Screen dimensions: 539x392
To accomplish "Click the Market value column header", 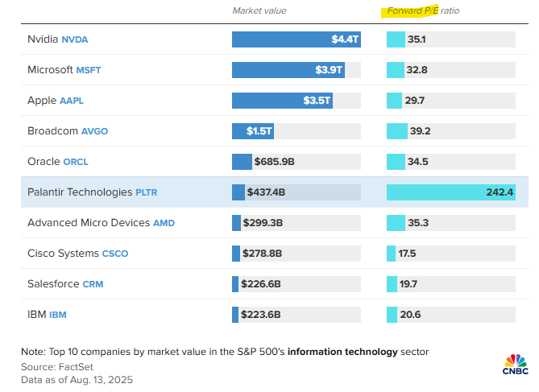I will coord(259,11).
